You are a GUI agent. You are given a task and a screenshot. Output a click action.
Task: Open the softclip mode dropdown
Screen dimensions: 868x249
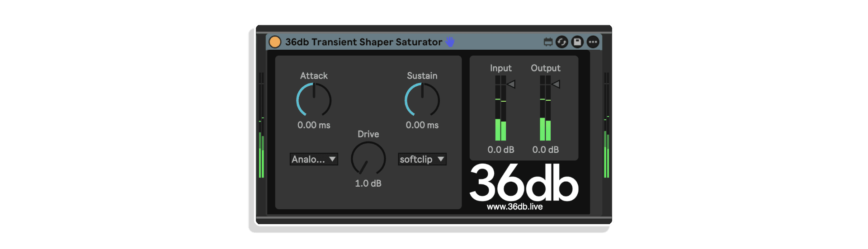point(422,159)
